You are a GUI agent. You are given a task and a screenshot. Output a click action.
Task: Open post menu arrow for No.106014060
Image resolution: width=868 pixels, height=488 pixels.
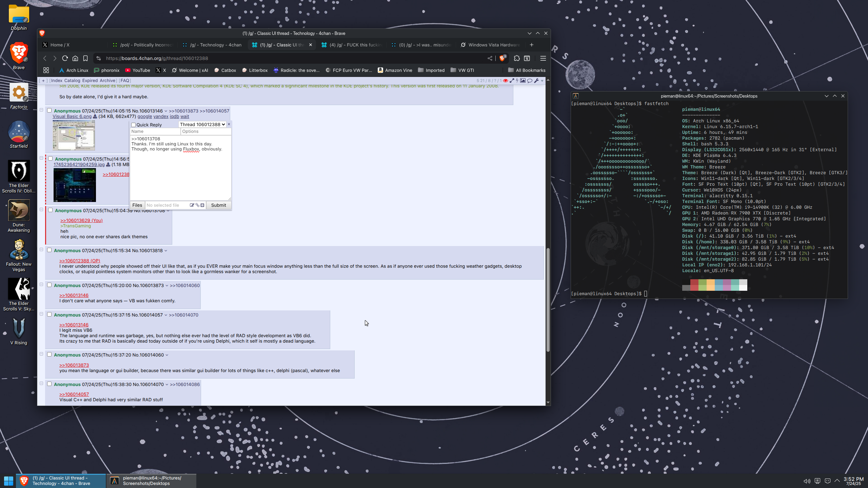coord(167,355)
